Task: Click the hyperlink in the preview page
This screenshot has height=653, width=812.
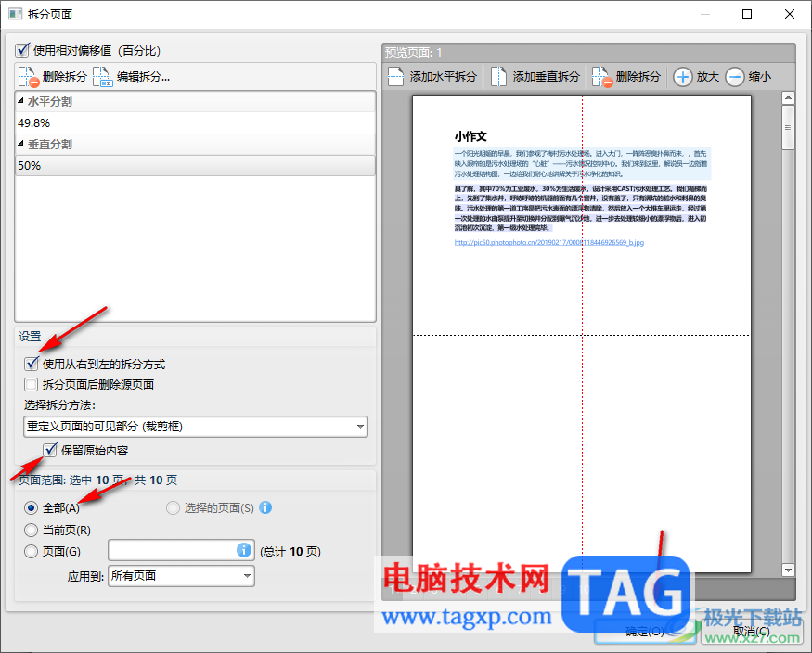Action: 549,242
